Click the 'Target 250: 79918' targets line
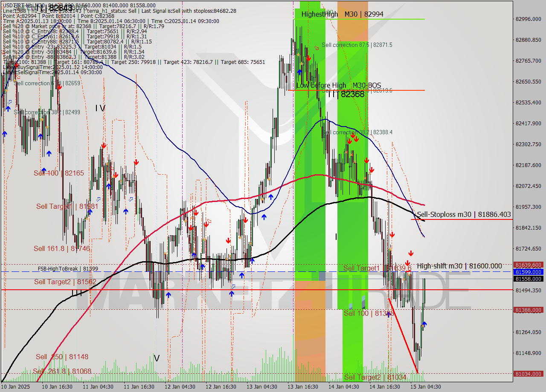This screenshot has width=546, height=392. 134,62
